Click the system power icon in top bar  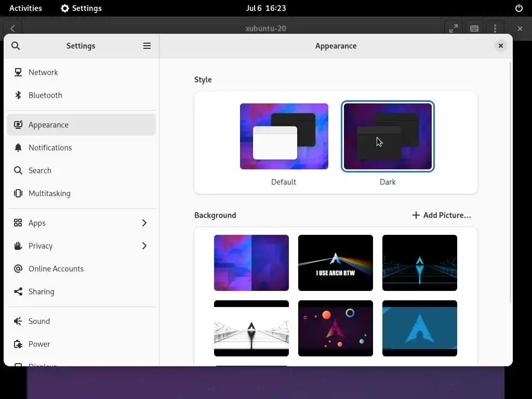[519, 8]
